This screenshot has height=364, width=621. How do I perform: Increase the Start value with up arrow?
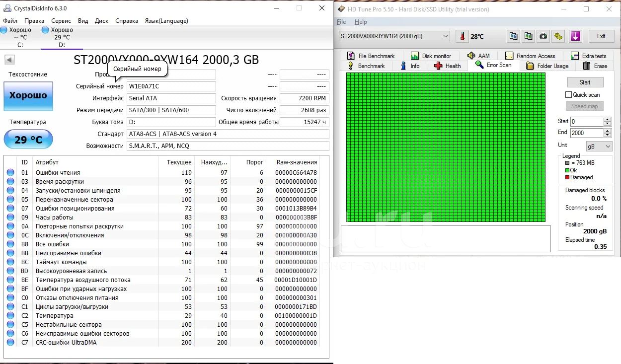pos(607,119)
